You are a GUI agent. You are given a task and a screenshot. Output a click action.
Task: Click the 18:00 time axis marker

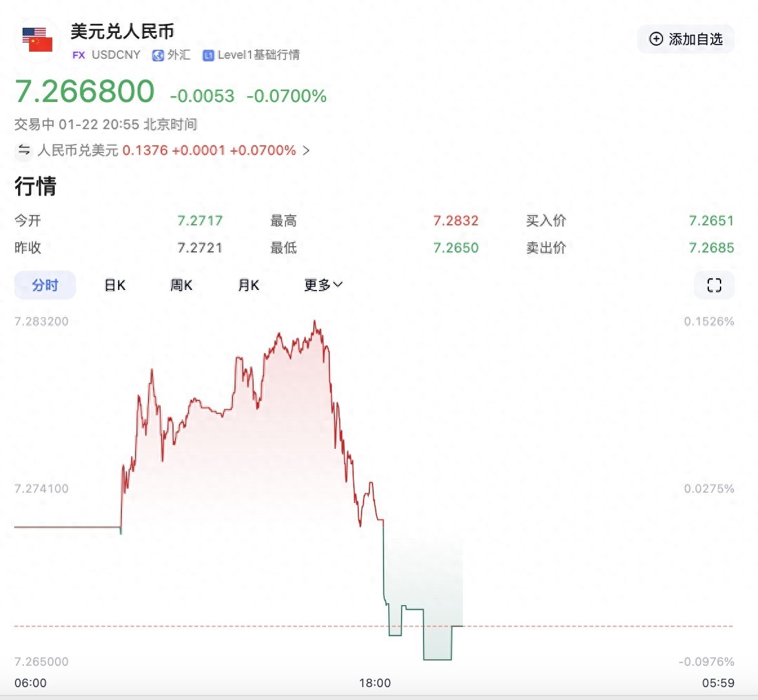[375, 683]
